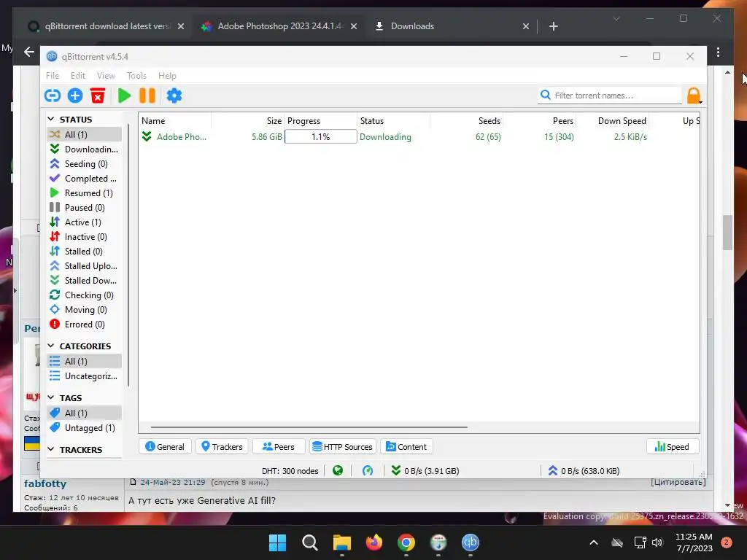Open the Tools menu

(136, 76)
